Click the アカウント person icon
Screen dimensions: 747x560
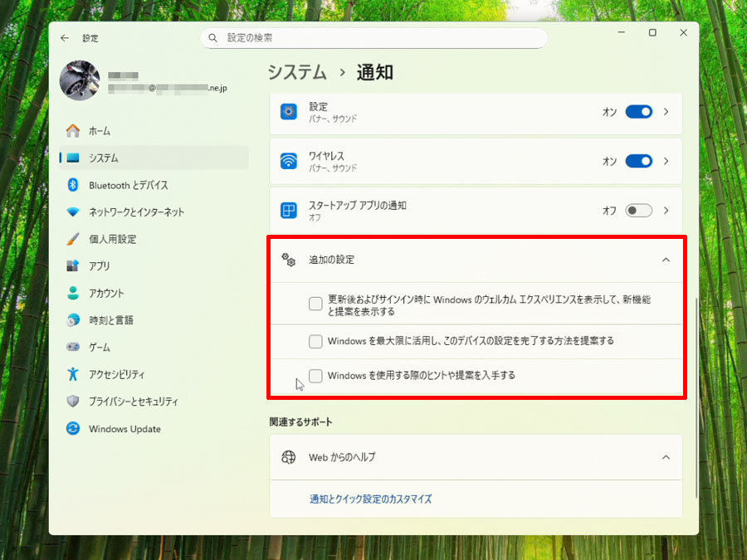click(73, 293)
